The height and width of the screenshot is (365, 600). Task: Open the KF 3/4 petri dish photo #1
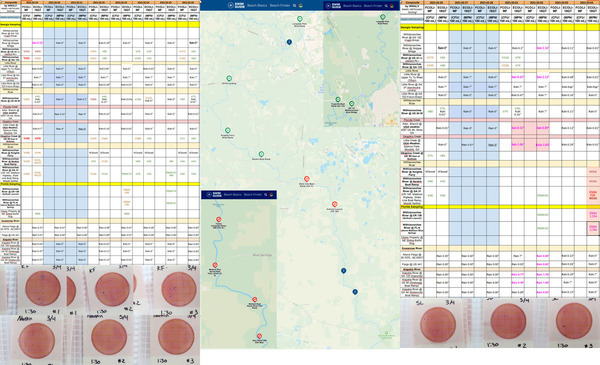coord(42,288)
